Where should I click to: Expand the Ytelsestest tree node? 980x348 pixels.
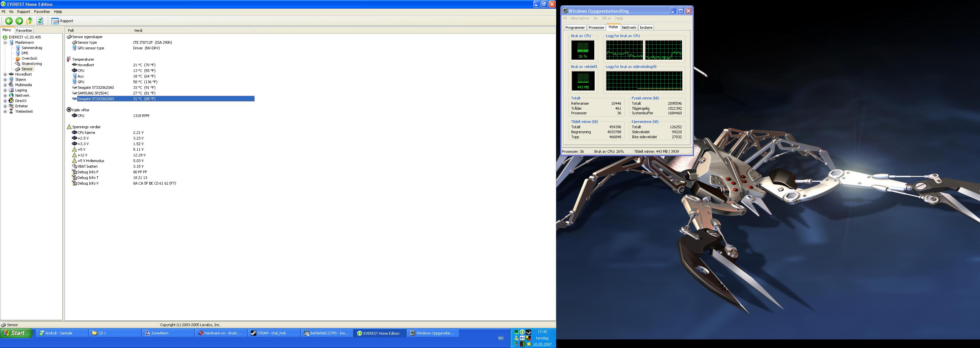5,112
